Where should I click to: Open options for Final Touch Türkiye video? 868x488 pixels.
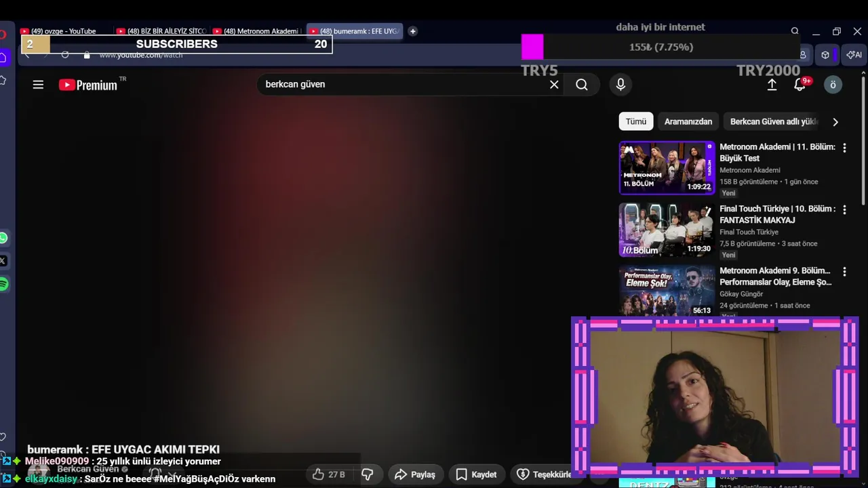[844, 210]
